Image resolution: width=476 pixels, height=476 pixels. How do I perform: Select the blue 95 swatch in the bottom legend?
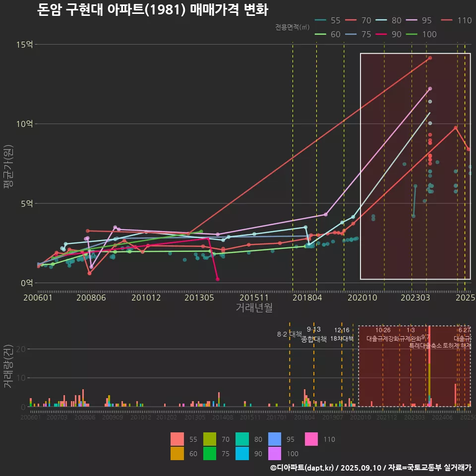click(275, 439)
